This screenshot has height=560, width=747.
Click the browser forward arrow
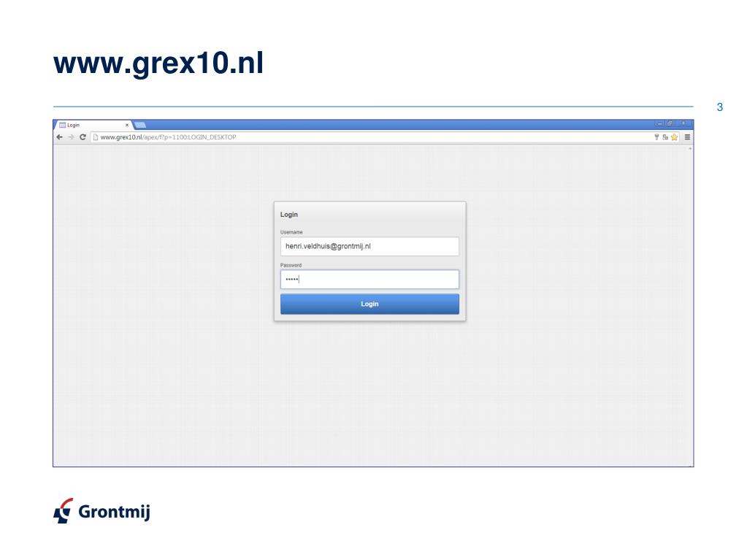(71, 137)
